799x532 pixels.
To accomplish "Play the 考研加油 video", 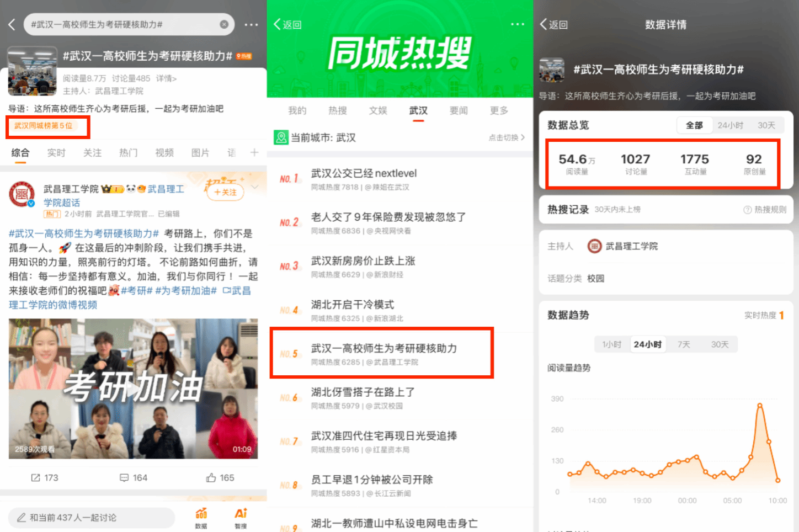I will pyautogui.click(x=133, y=389).
